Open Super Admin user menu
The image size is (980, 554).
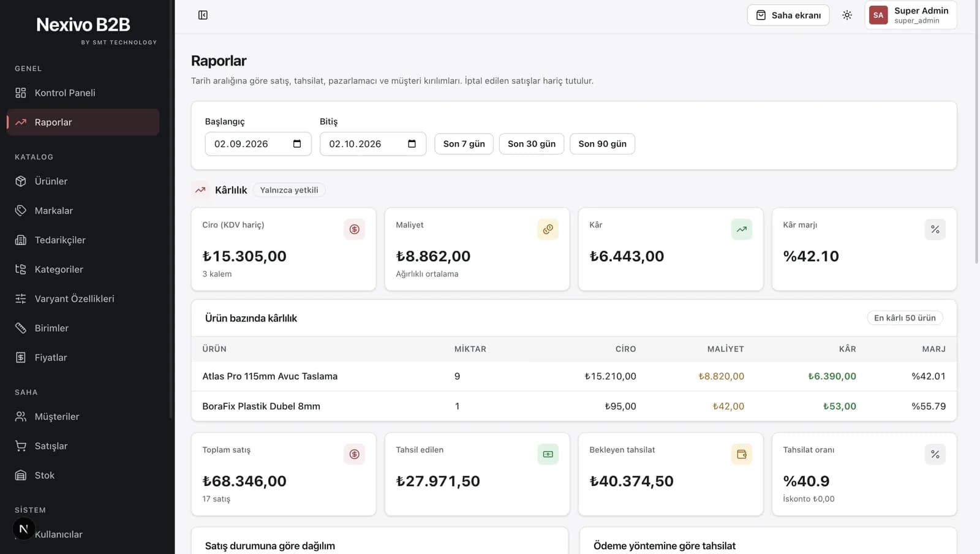point(911,15)
